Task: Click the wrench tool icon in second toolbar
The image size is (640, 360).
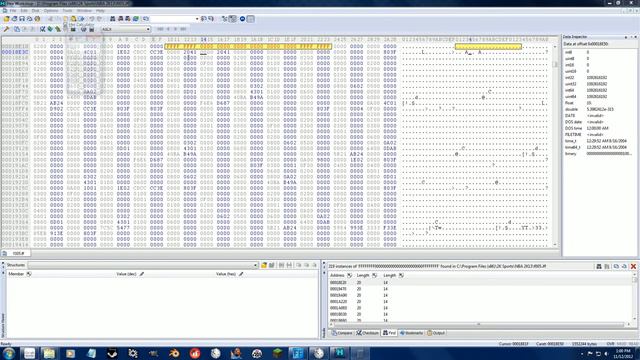Action: (x=7, y=29)
